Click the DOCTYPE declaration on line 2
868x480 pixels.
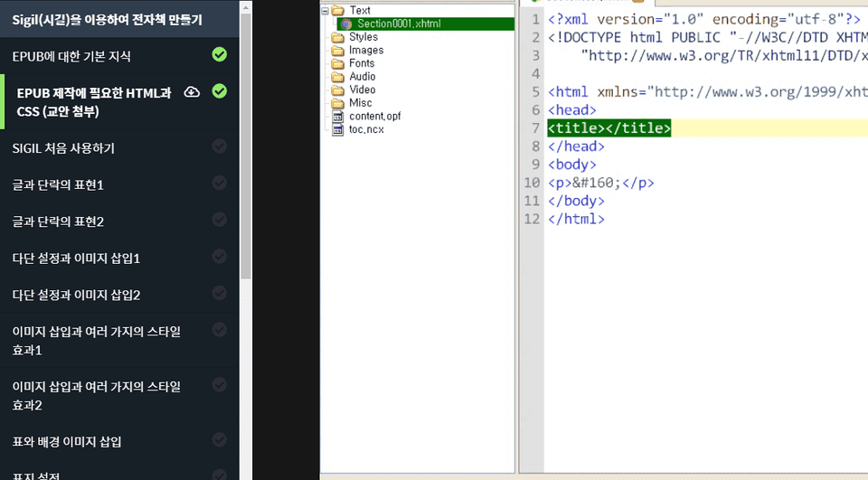click(707, 37)
